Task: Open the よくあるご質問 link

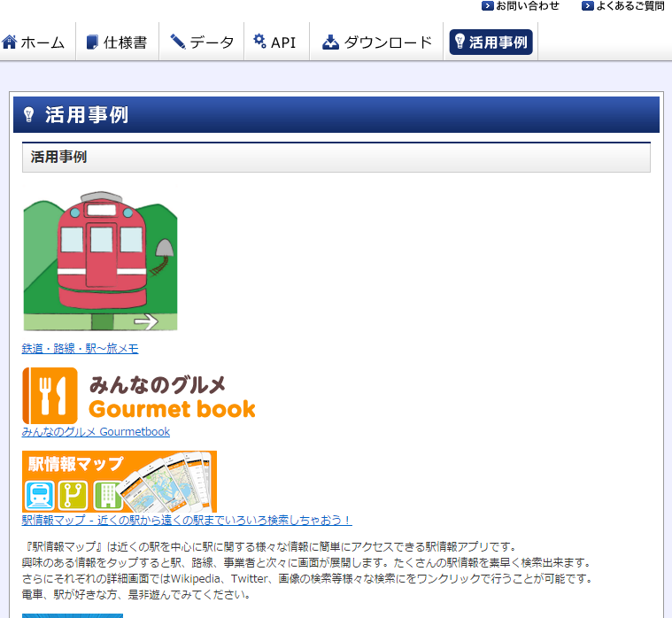Action: click(630, 6)
